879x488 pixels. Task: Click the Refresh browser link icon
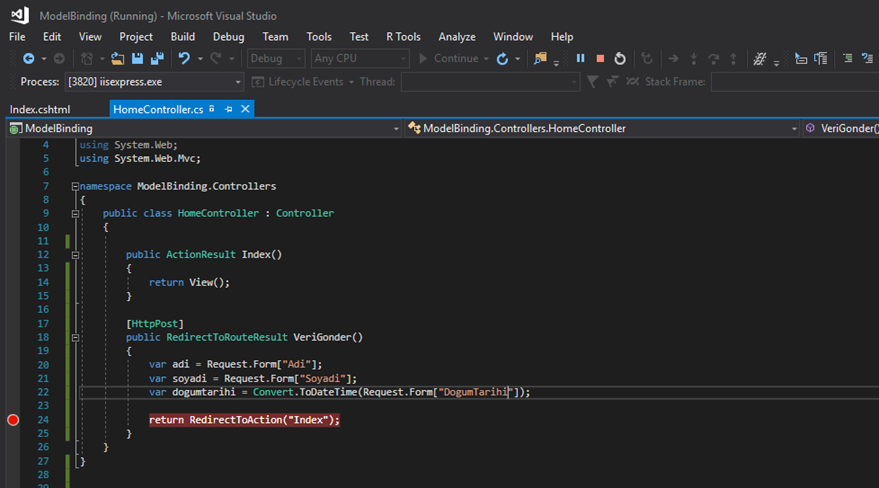(502, 58)
